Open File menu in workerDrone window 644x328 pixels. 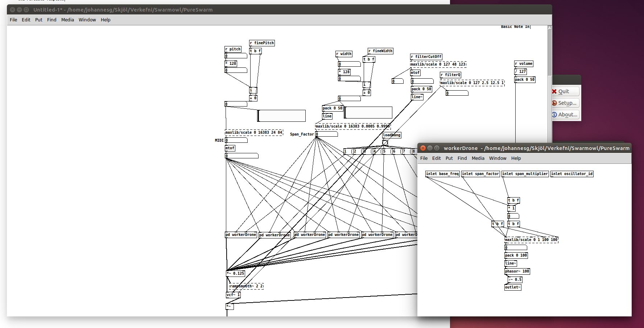click(x=424, y=158)
